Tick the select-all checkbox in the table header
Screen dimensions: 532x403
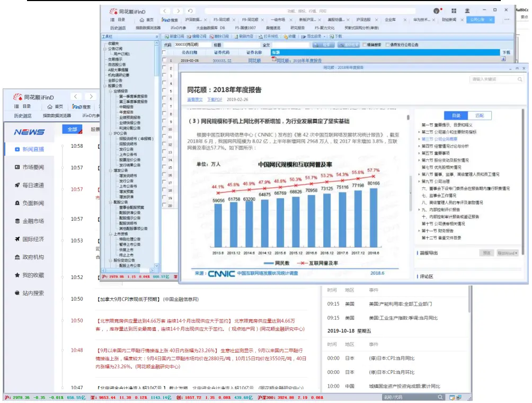(x=164, y=52)
